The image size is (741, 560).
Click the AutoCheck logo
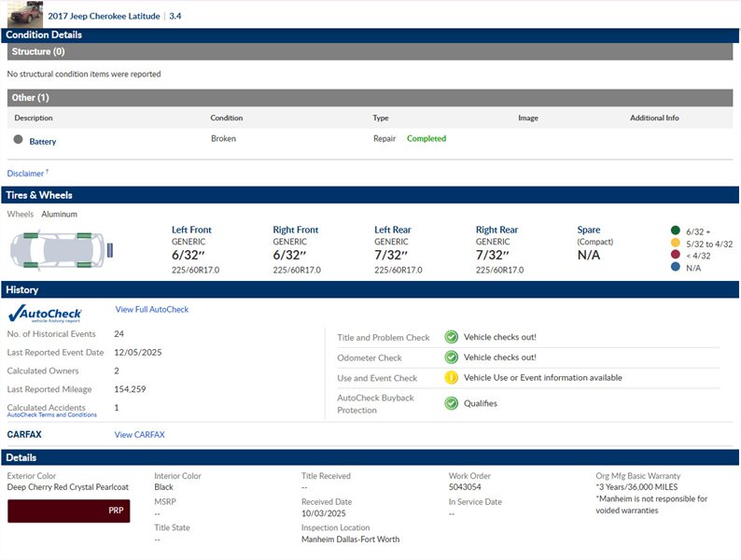(45, 314)
